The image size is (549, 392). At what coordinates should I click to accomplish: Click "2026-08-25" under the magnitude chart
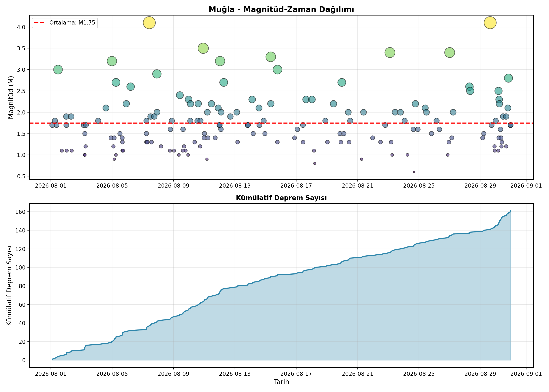point(419,186)
